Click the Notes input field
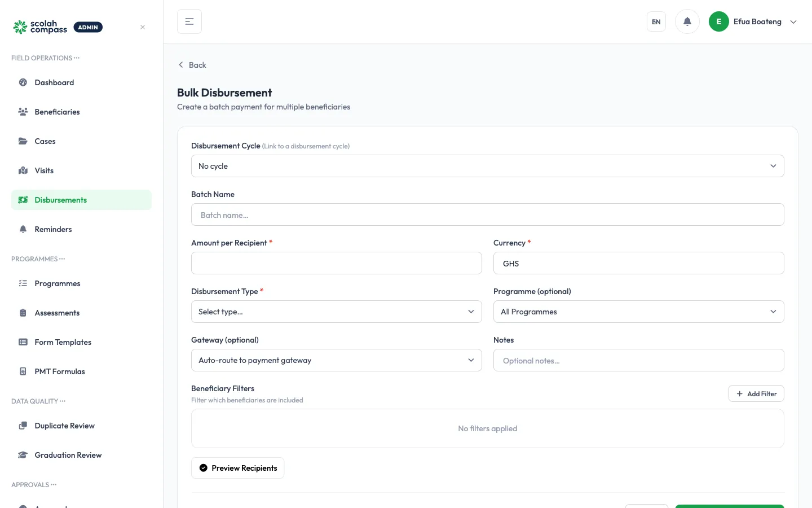The width and height of the screenshot is (812, 508). [639, 360]
